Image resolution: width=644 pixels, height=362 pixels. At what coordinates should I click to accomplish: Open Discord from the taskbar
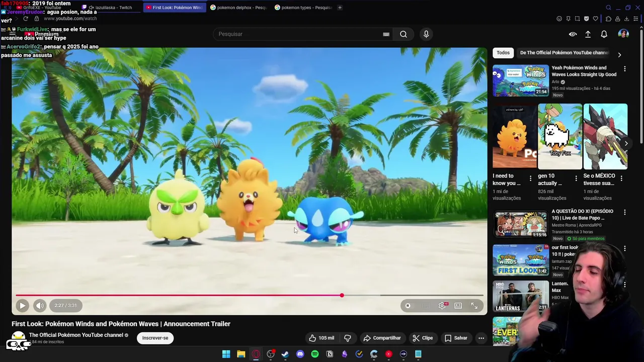tap(300, 354)
